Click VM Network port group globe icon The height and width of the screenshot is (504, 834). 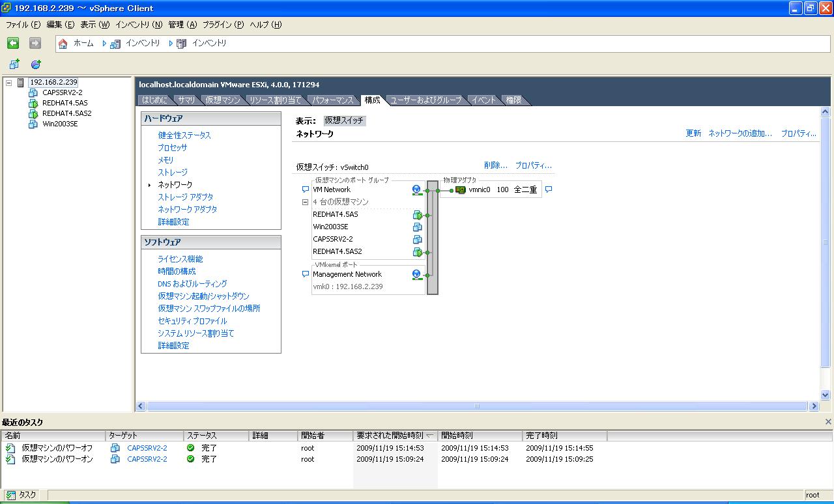tap(417, 189)
